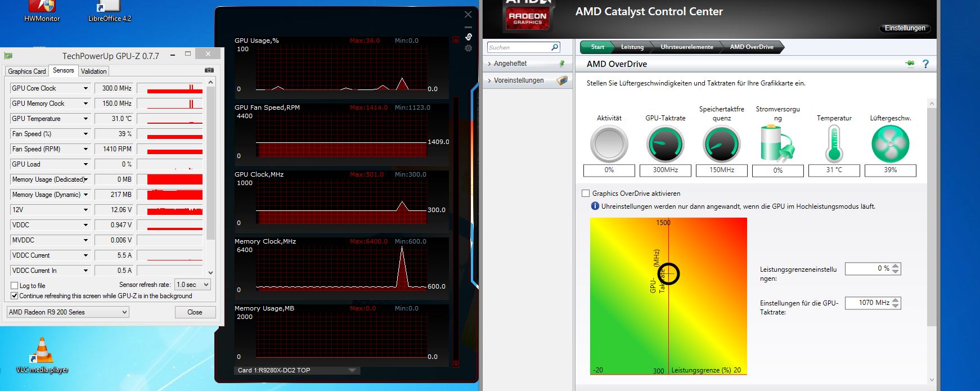
Task: Go to Start breadcrumb in Catalyst
Action: point(597,47)
